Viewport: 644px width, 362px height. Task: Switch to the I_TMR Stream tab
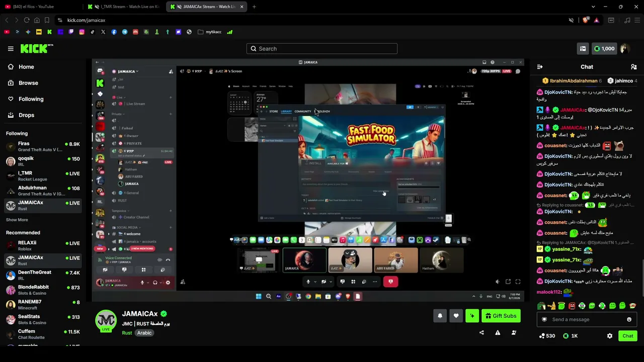[x=123, y=7]
